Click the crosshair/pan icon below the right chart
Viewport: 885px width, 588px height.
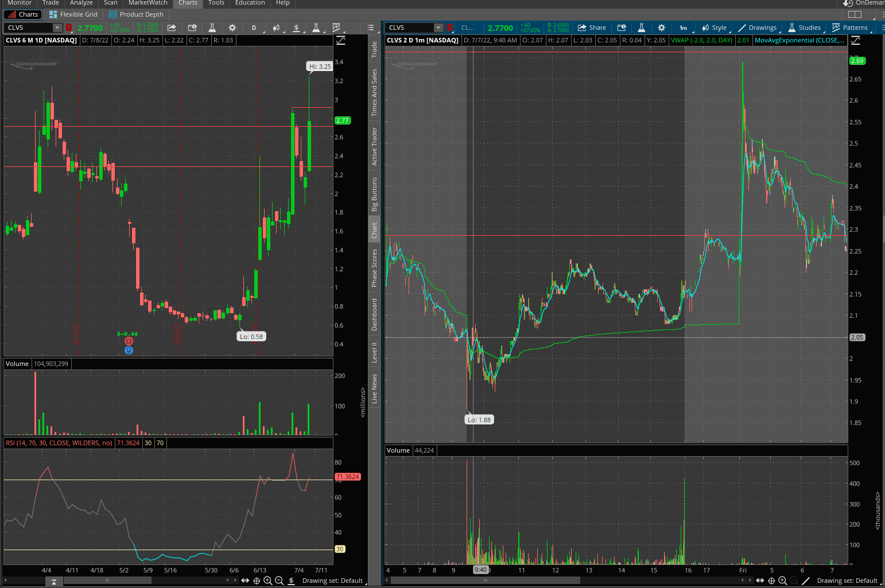click(x=771, y=581)
